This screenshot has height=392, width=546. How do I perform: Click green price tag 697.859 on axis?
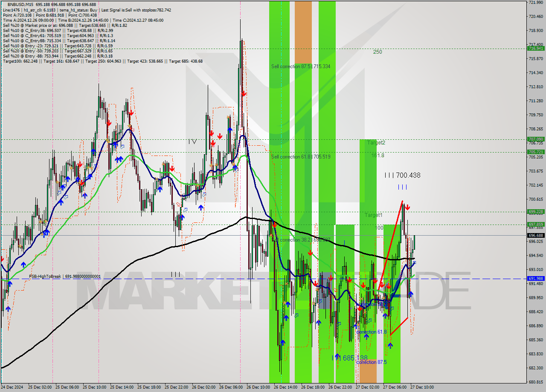pyautogui.click(x=536, y=224)
